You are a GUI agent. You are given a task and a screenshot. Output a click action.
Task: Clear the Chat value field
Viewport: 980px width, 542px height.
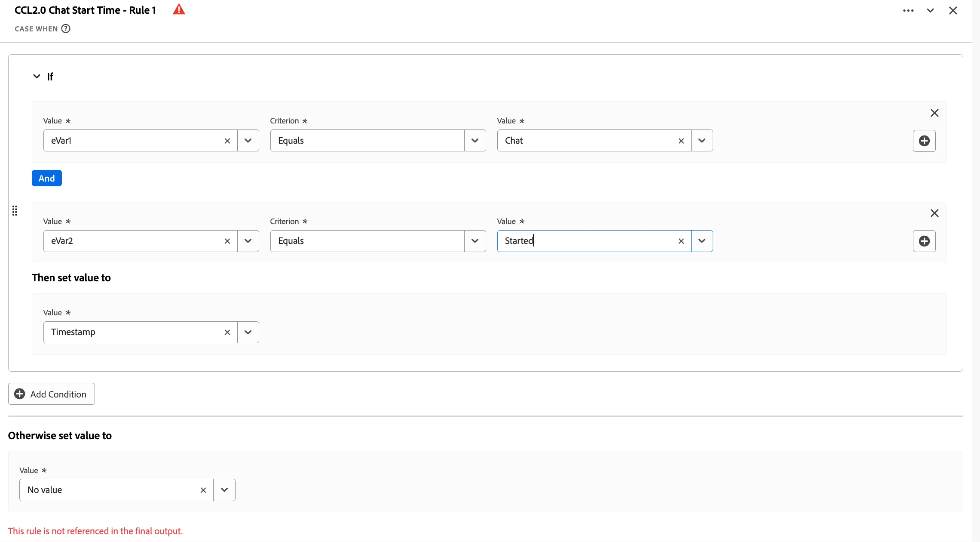coord(681,141)
